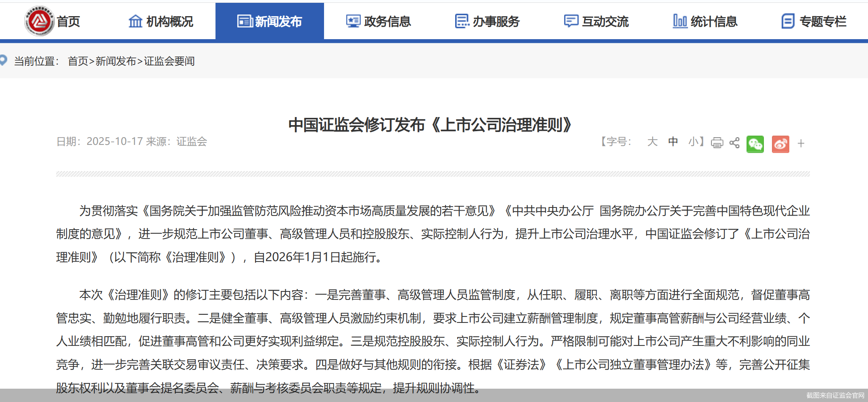Set font size to 大
This screenshot has width=868, height=402.
coord(653,142)
